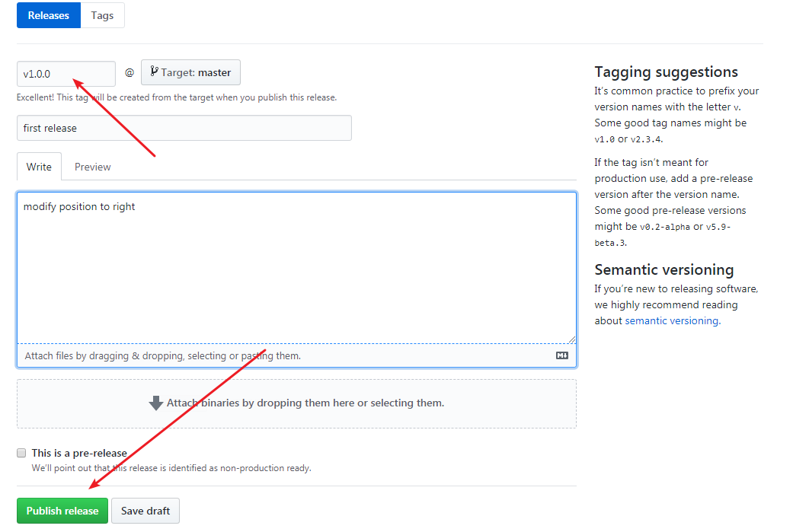Enable the pre-release checkbox
This screenshot has width=793, height=532.
21,453
